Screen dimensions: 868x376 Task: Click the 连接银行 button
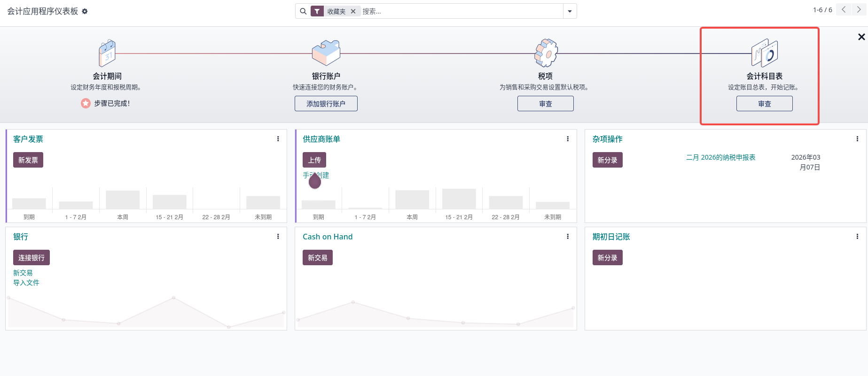(31, 258)
